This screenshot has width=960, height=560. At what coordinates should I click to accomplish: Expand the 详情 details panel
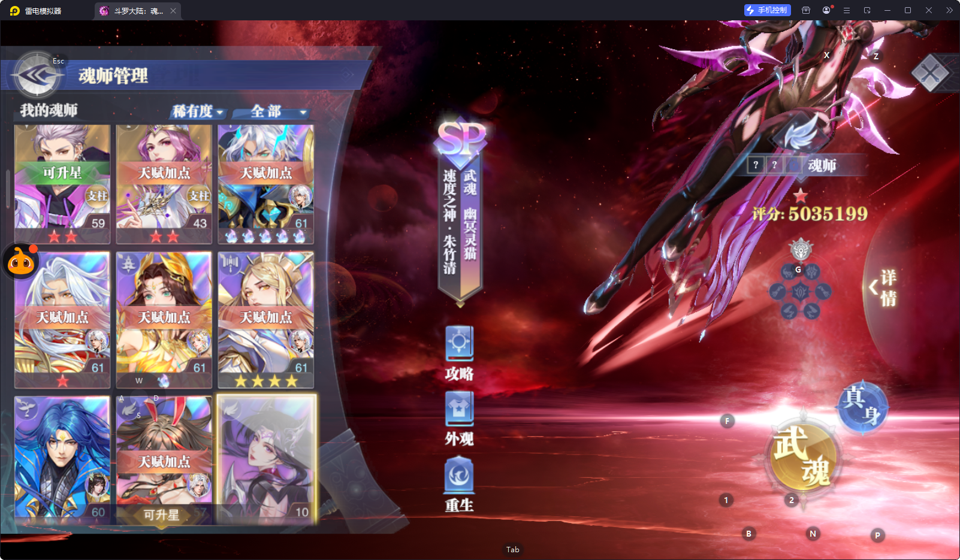click(884, 287)
